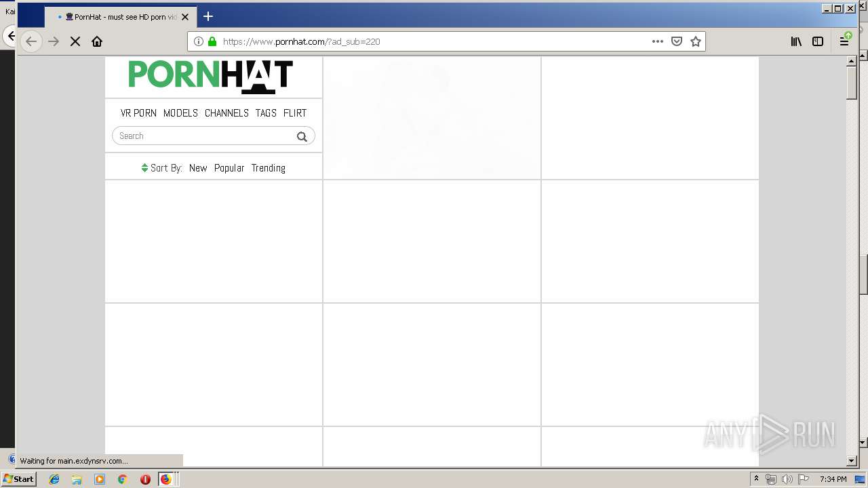Open the Library bookmarks panel
Viewport: 868px width, 488px height.
point(796,41)
